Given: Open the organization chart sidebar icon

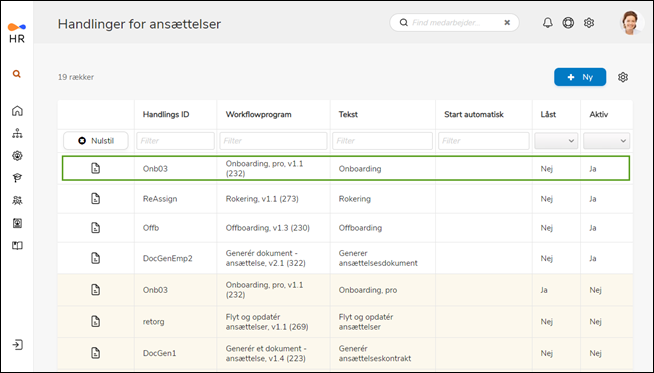Looking at the screenshot, I should (x=17, y=134).
